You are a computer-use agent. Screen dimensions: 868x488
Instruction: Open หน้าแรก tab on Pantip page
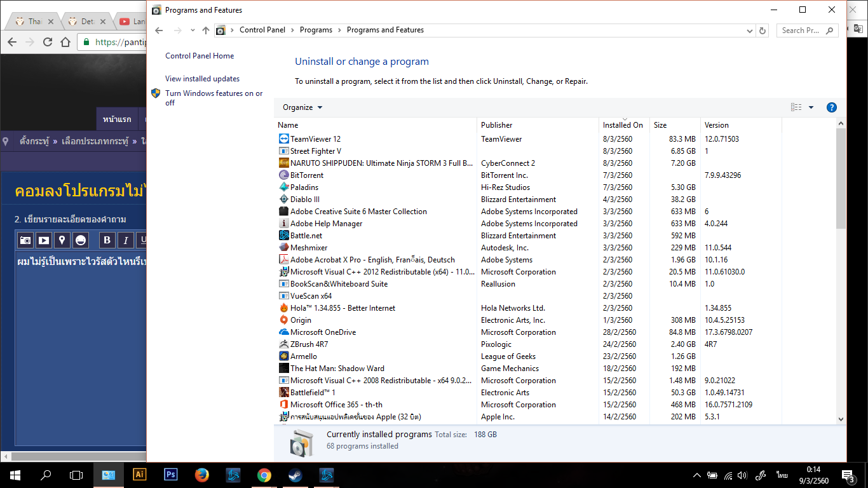pyautogui.click(x=117, y=119)
